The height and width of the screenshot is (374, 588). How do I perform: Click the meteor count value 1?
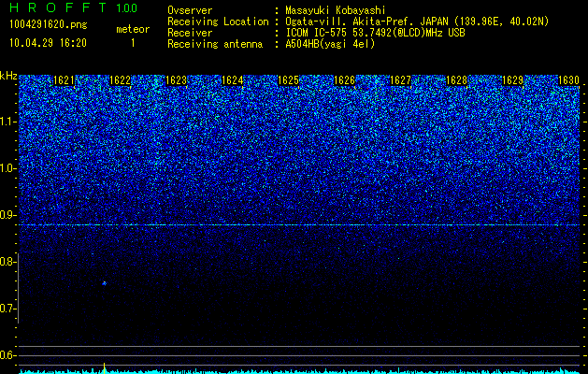133,43
